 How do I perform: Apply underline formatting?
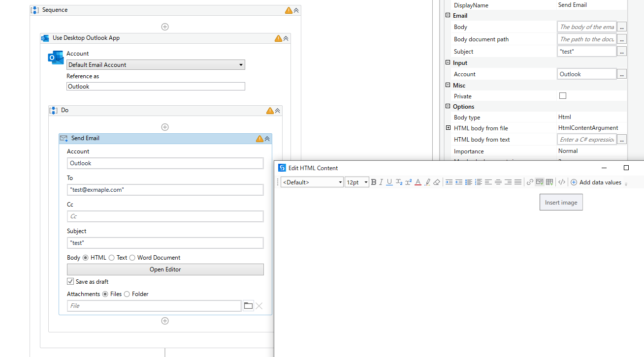tap(389, 182)
